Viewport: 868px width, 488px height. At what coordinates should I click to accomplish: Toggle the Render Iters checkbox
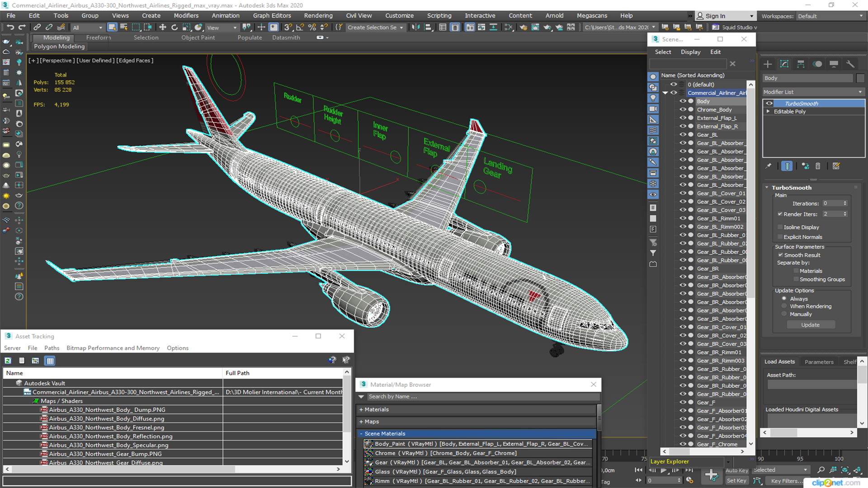click(x=780, y=214)
